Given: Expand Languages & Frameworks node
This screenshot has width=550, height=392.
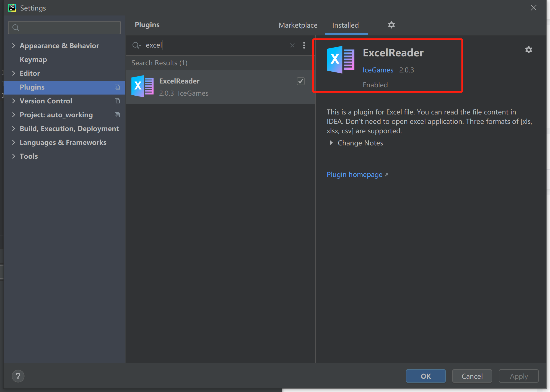Looking at the screenshot, I should pos(14,142).
